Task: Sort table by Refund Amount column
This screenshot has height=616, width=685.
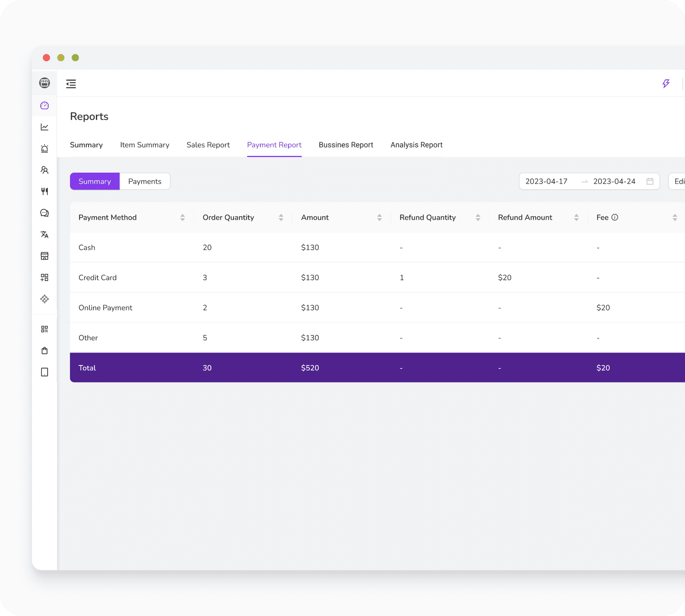Action: [576, 218]
